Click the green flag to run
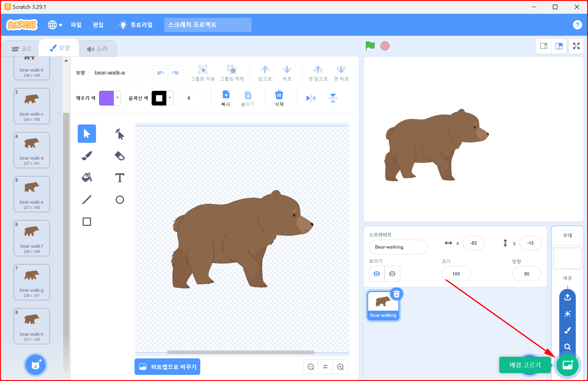The width and height of the screenshot is (588, 381). point(370,46)
